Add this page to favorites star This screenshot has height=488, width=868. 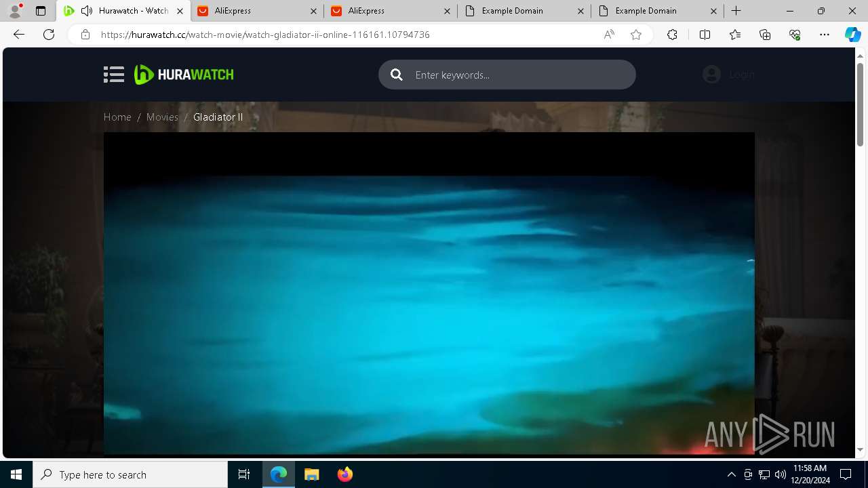click(636, 35)
